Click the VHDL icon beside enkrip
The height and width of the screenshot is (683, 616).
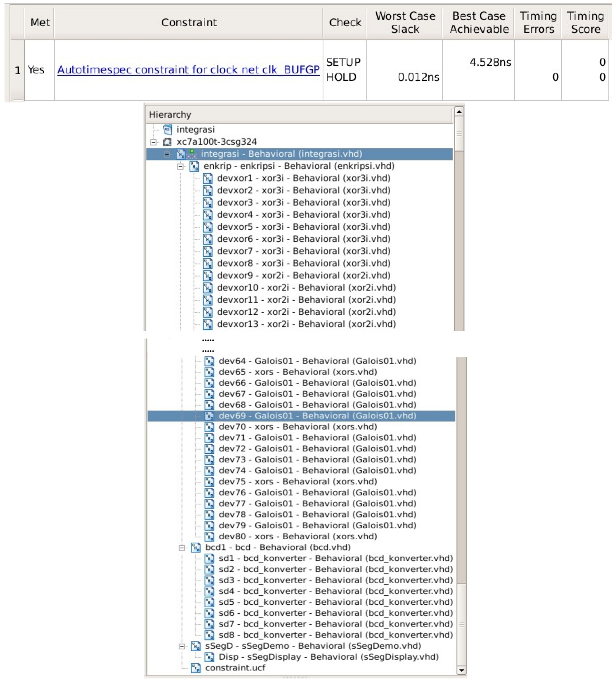tap(194, 166)
